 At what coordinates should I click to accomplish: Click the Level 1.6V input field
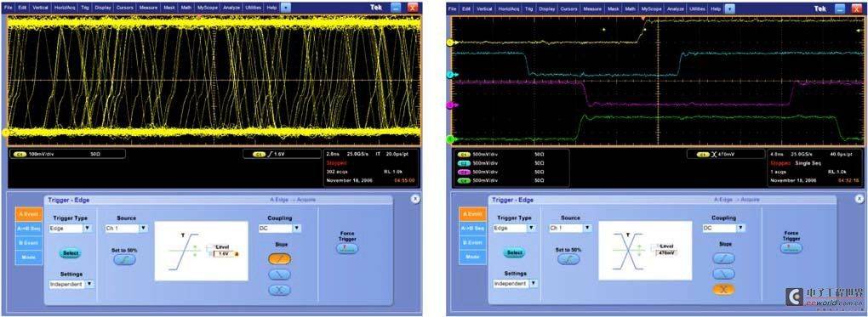tap(224, 253)
